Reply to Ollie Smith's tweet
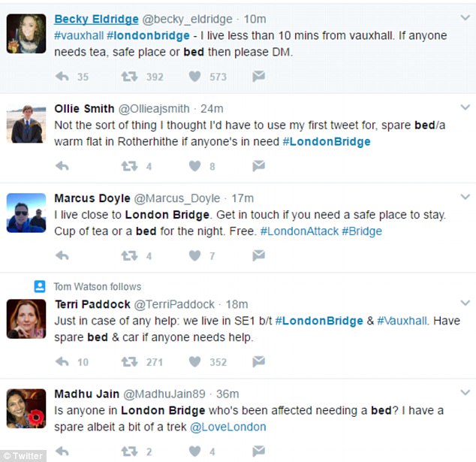 click(x=62, y=166)
